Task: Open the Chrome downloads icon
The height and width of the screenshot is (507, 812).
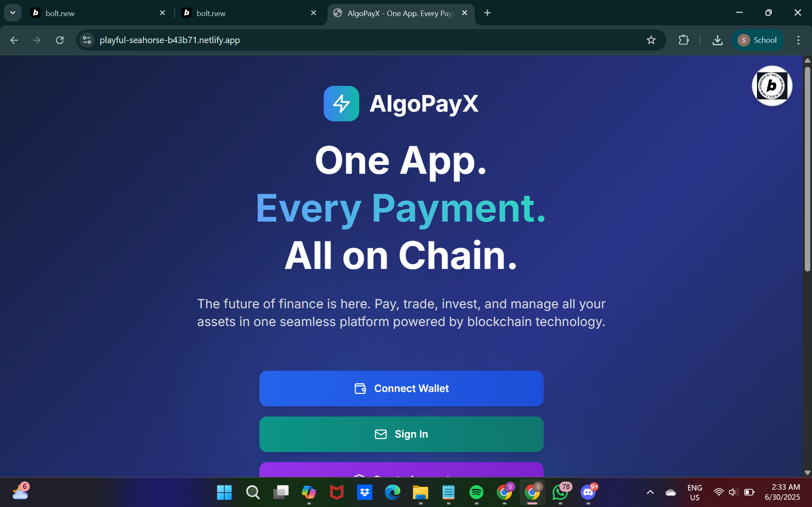Action: [x=717, y=40]
